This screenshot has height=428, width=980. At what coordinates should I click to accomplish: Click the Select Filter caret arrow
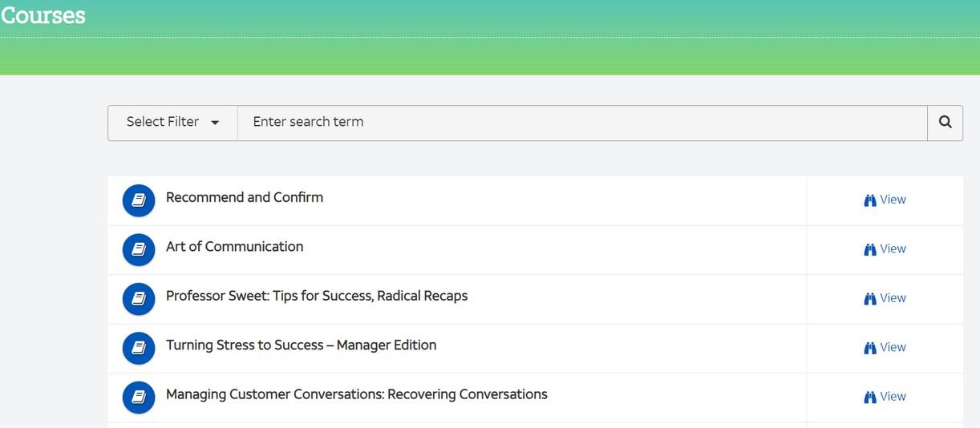coord(215,123)
